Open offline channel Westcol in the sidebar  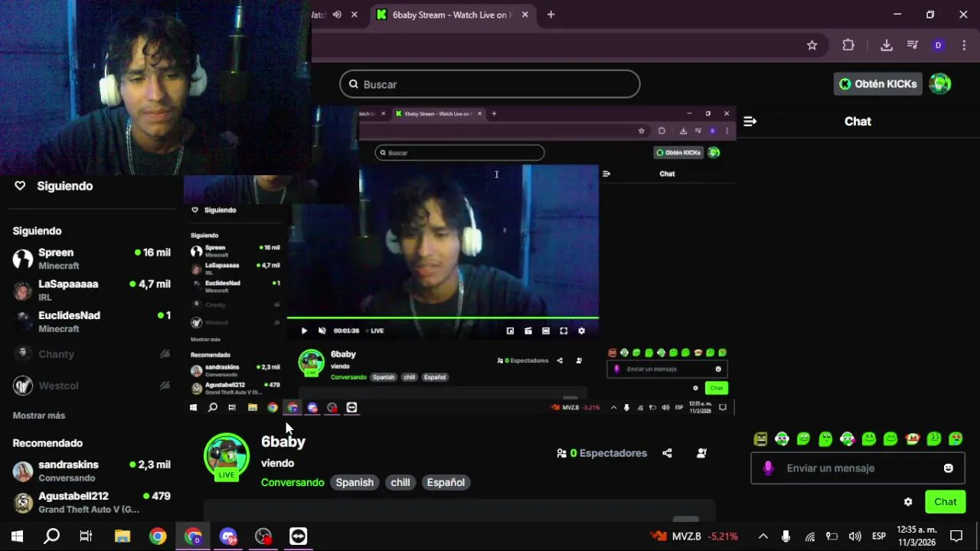pyautogui.click(x=92, y=386)
